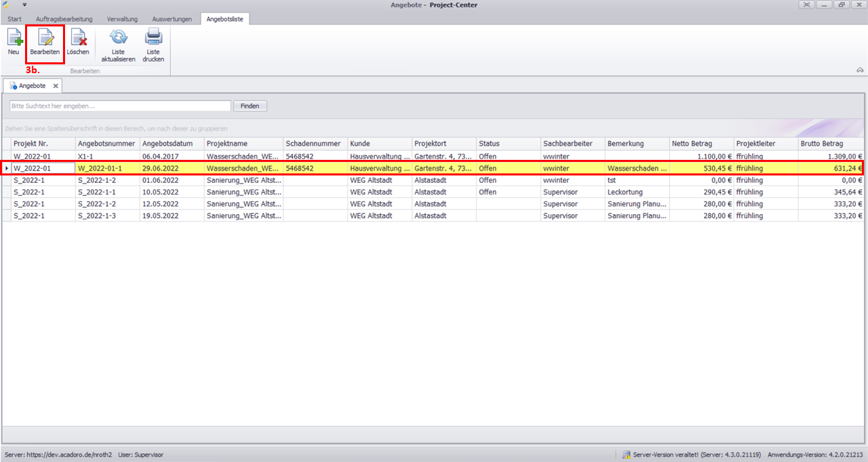Open the Auftragsbearbeitung ribbon tab

64,19
